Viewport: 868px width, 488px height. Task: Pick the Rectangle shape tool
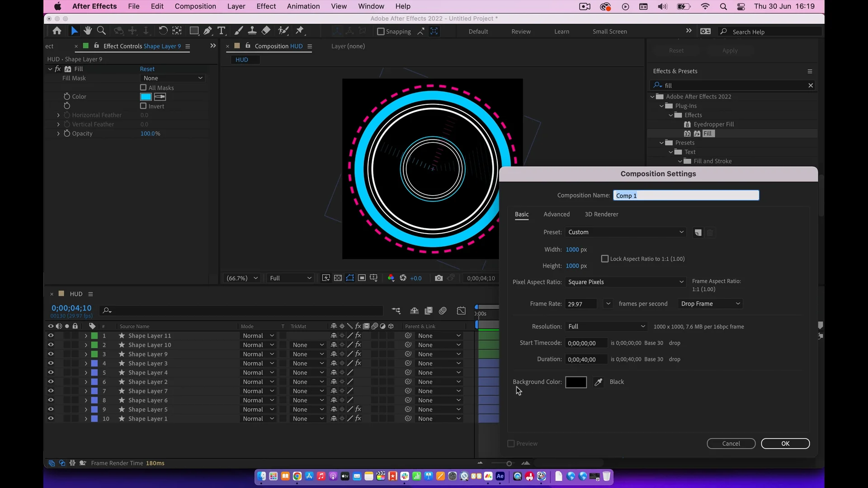pyautogui.click(x=194, y=31)
